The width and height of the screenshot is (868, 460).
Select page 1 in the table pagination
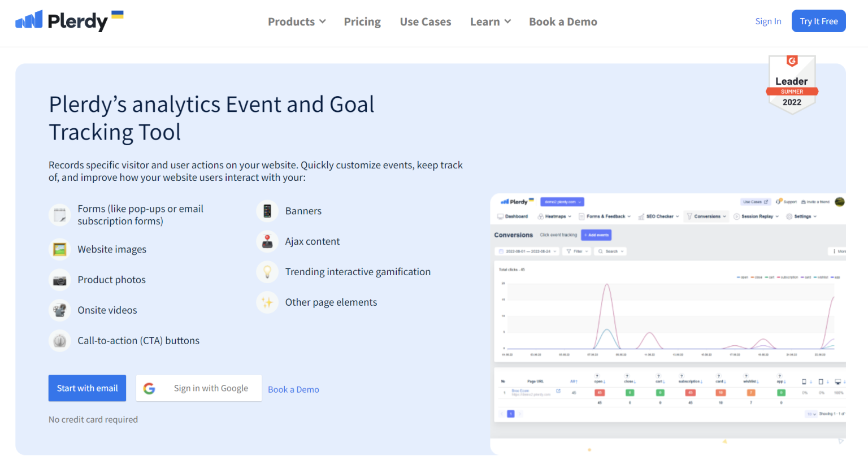(510, 414)
